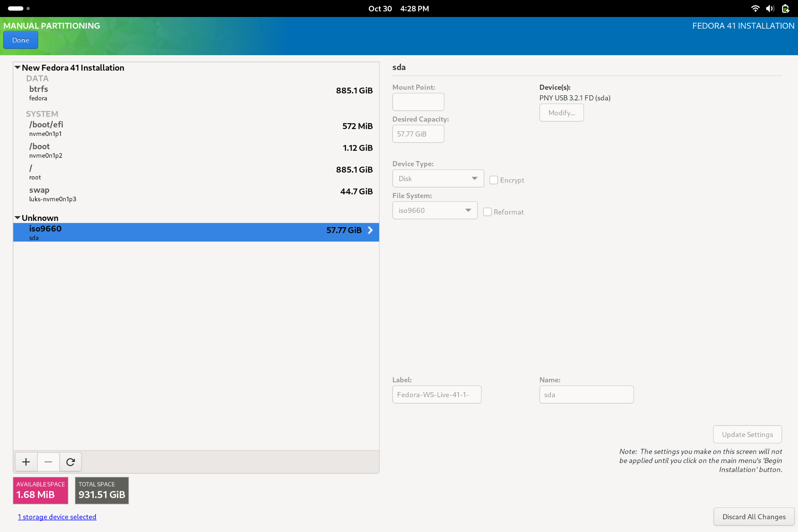
Task: Collapse the Unknown group
Action: pos(17,218)
